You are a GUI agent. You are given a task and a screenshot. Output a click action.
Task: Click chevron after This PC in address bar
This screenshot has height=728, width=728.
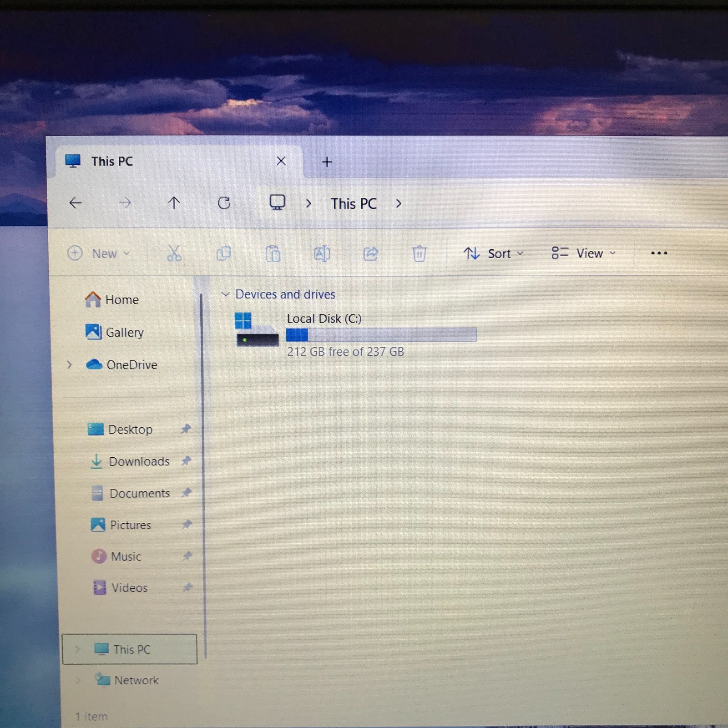(x=399, y=203)
